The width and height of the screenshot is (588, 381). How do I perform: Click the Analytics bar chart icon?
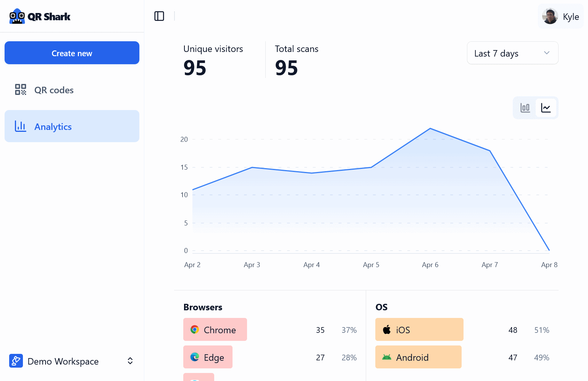pos(21,126)
